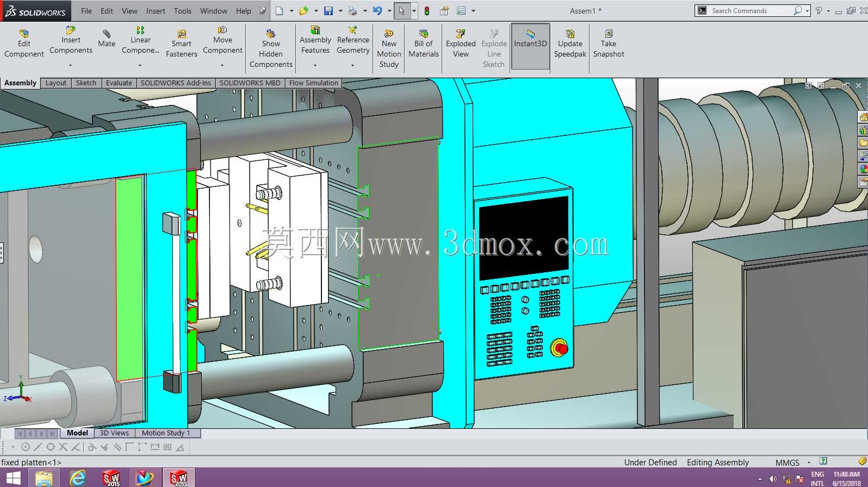Open the Motion Study 1 tab
This screenshot has width=868, height=487.
(166, 433)
